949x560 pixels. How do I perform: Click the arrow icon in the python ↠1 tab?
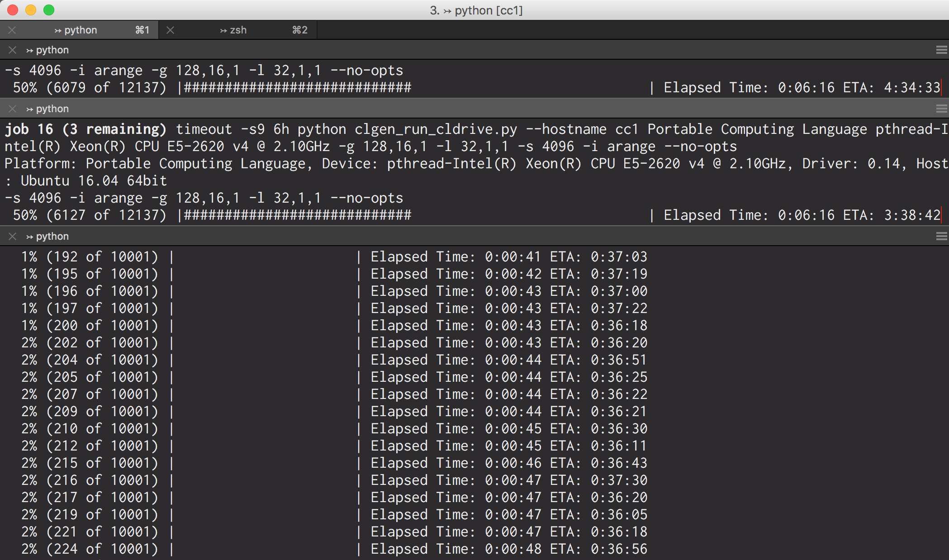pyautogui.click(x=59, y=30)
